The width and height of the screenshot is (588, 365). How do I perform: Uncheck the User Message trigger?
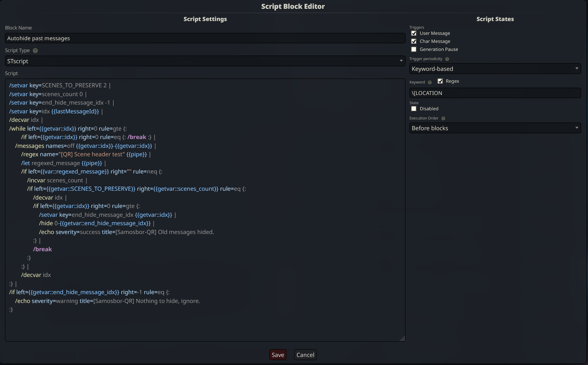[414, 33]
